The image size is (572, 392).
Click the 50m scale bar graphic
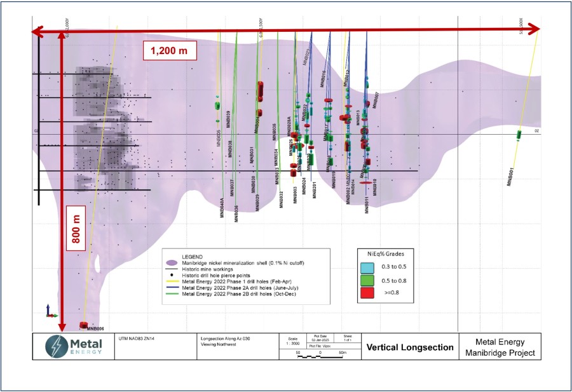tap(320, 356)
